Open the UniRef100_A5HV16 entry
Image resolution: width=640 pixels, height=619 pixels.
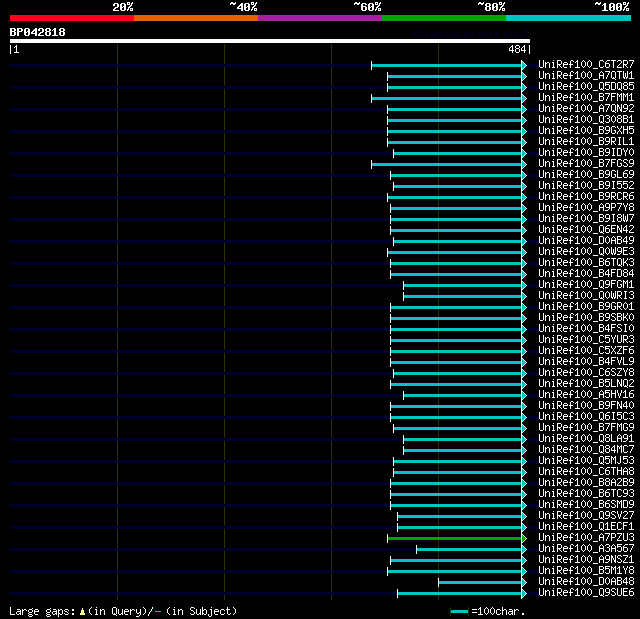tap(586, 395)
